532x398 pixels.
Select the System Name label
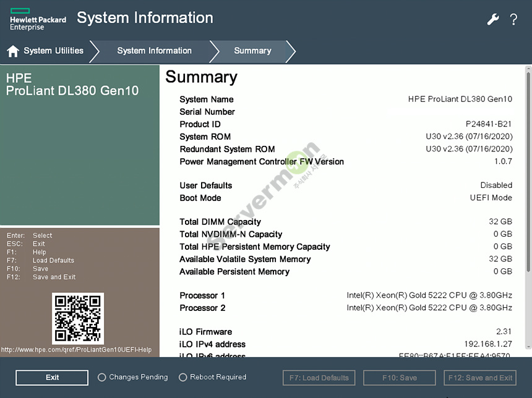206,99
